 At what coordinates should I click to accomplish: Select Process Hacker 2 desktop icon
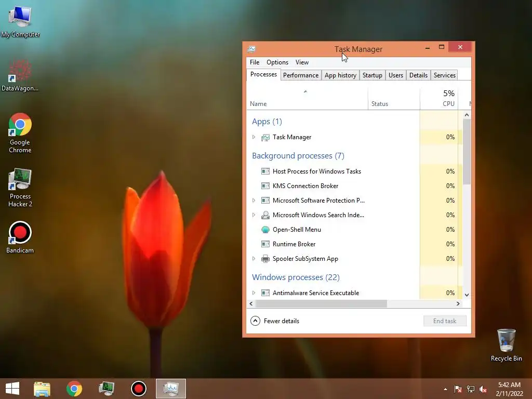(x=20, y=187)
